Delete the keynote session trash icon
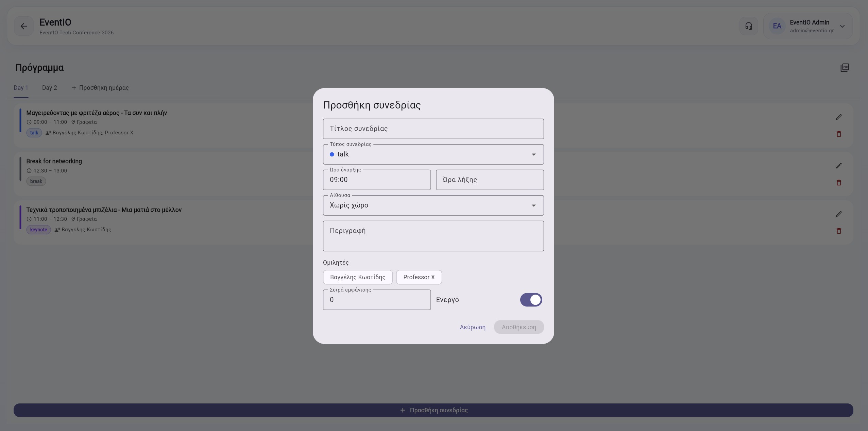This screenshot has width=868, height=431. 839,231
